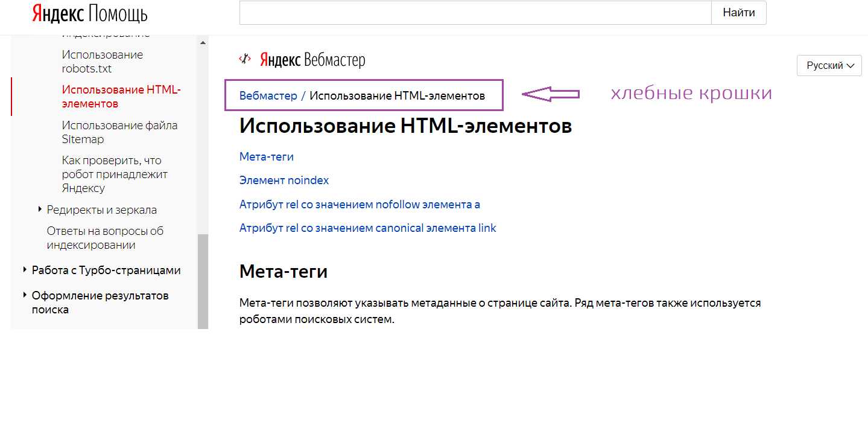The height and width of the screenshot is (448, 868).
Task: Open Ответы на вопросы об индексировании
Action: click(106, 238)
